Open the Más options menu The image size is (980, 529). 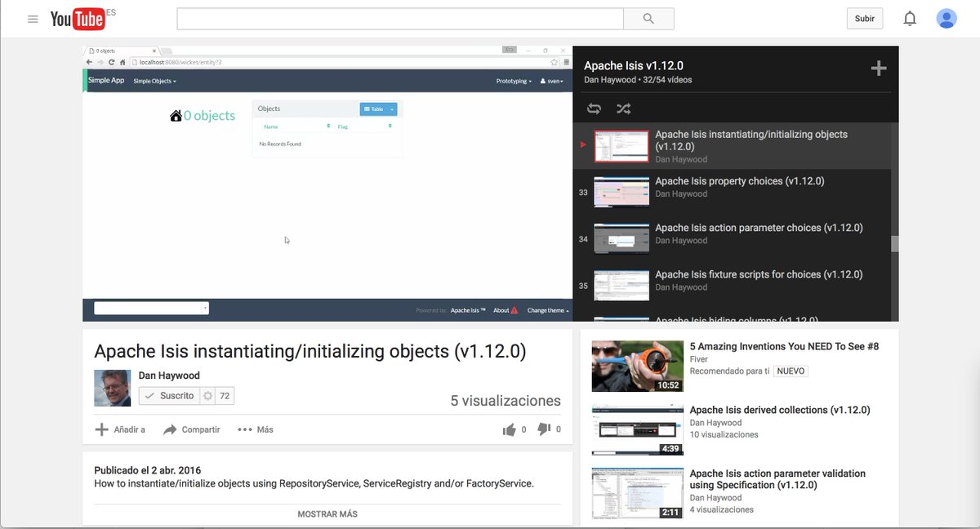(255, 429)
